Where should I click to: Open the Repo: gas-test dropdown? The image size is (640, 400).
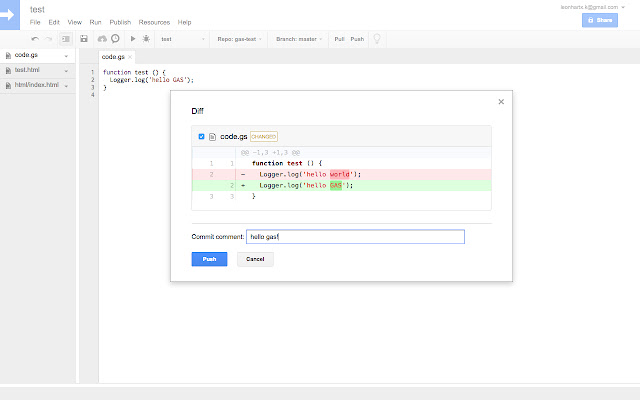tap(240, 39)
